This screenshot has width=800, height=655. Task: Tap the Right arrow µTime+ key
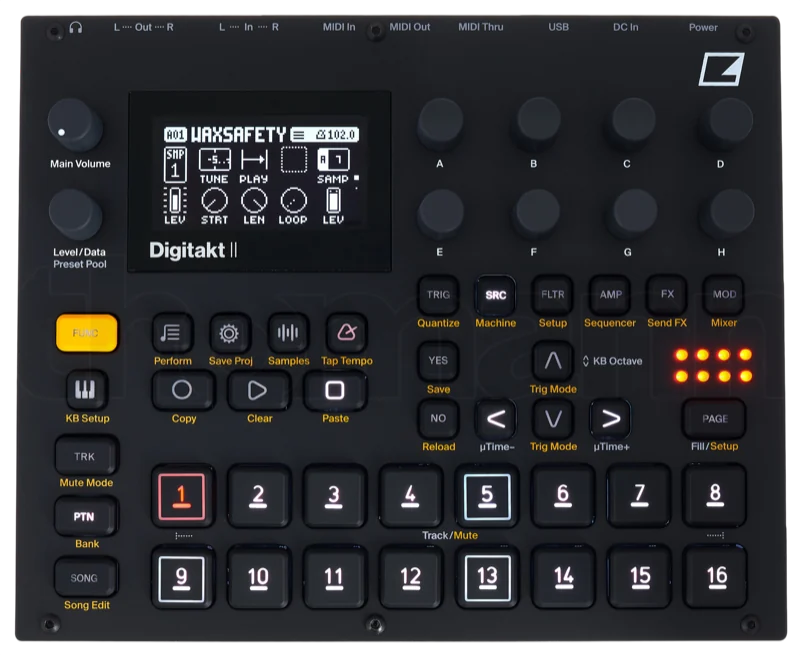click(x=610, y=419)
